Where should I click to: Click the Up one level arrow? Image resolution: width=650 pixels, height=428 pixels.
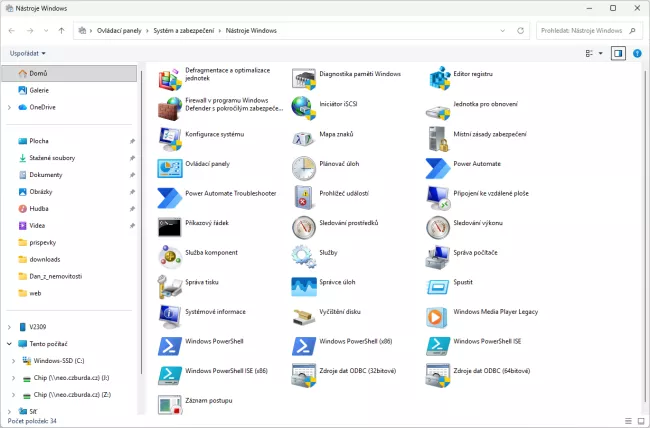[x=61, y=31]
